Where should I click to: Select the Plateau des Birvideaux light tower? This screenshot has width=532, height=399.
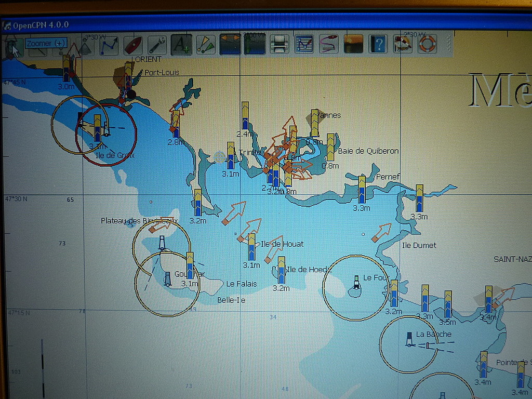[x=162, y=243]
